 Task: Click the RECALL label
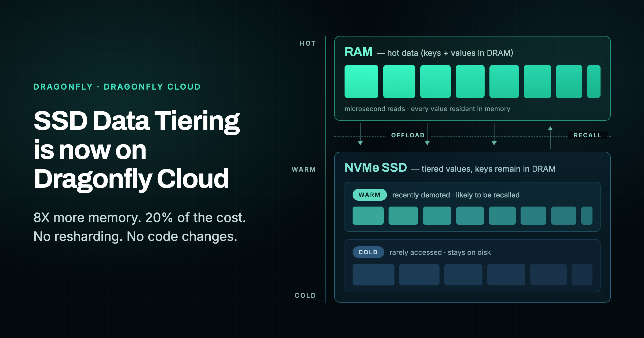(x=588, y=135)
